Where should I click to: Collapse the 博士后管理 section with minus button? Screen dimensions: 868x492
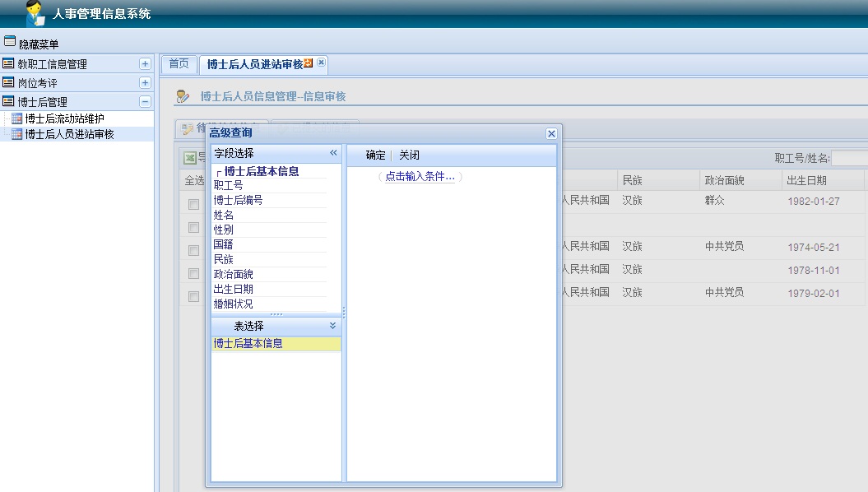click(145, 101)
